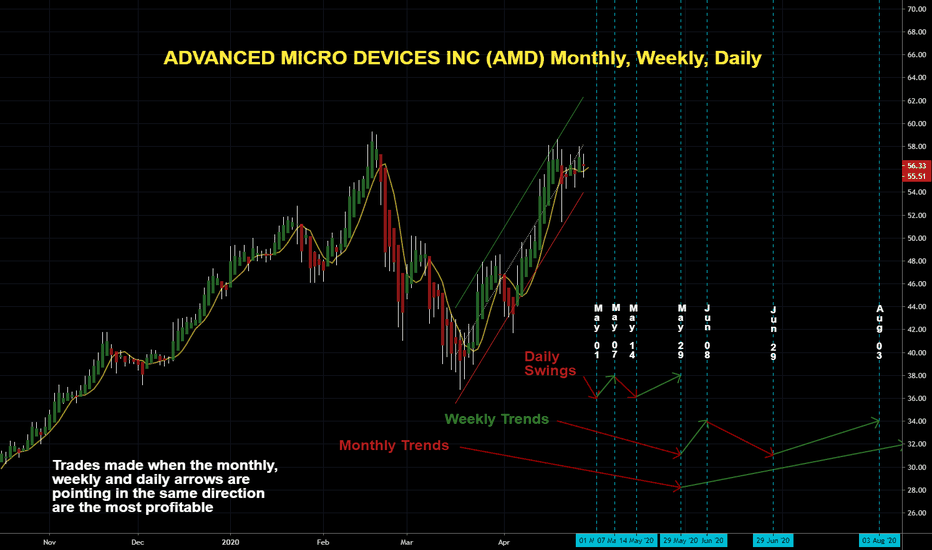The width and height of the screenshot is (932, 550).
Task: Select the 38.00 price axis label
Action: [x=917, y=376]
